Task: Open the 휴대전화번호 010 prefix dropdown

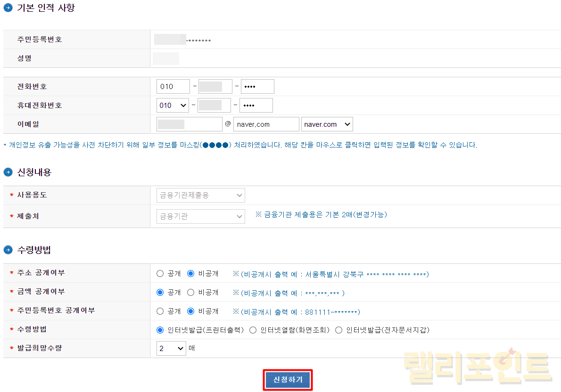Action: [x=173, y=106]
